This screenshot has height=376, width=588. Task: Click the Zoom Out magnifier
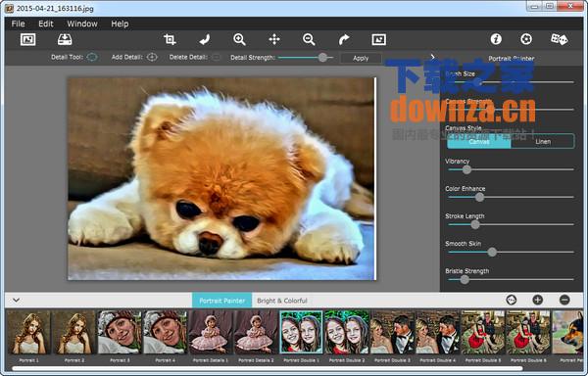309,39
